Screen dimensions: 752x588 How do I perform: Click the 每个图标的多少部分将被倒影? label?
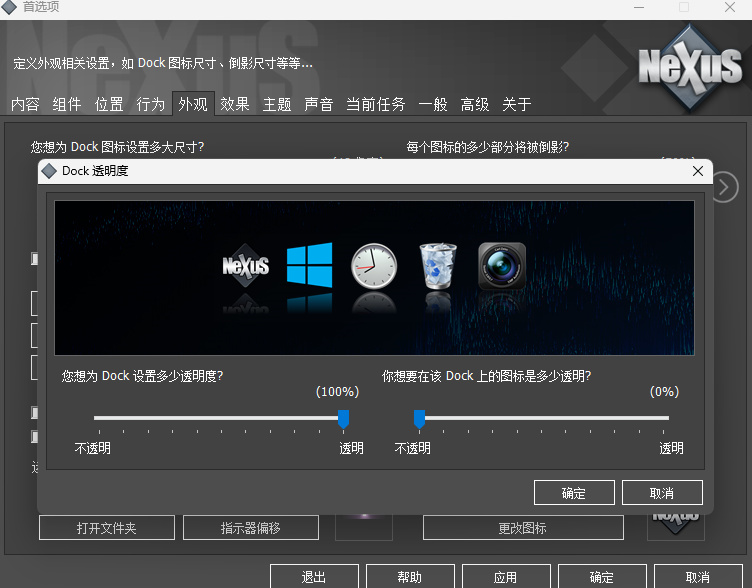(488, 147)
